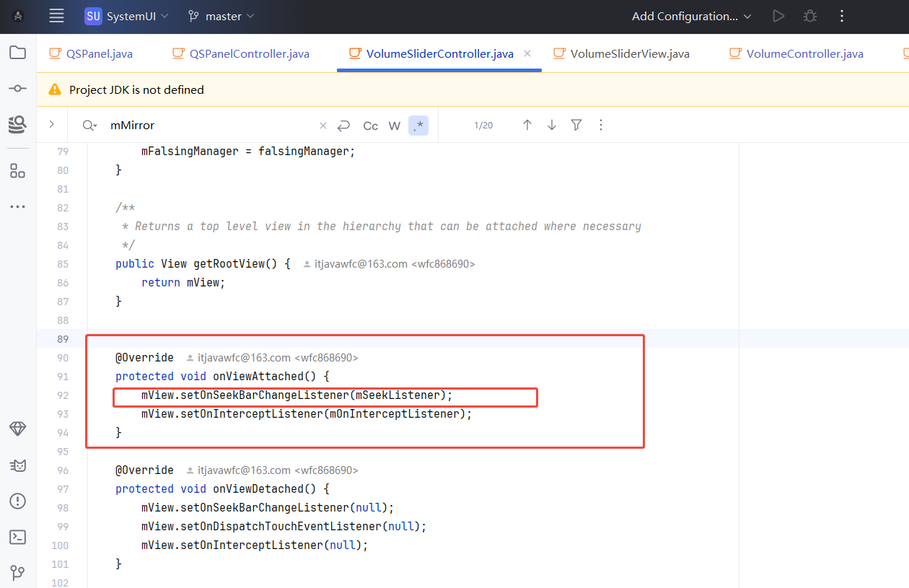The height and width of the screenshot is (588, 909).
Task: Switch to QSPanelController.java tab
Action: tap(241, 53)
